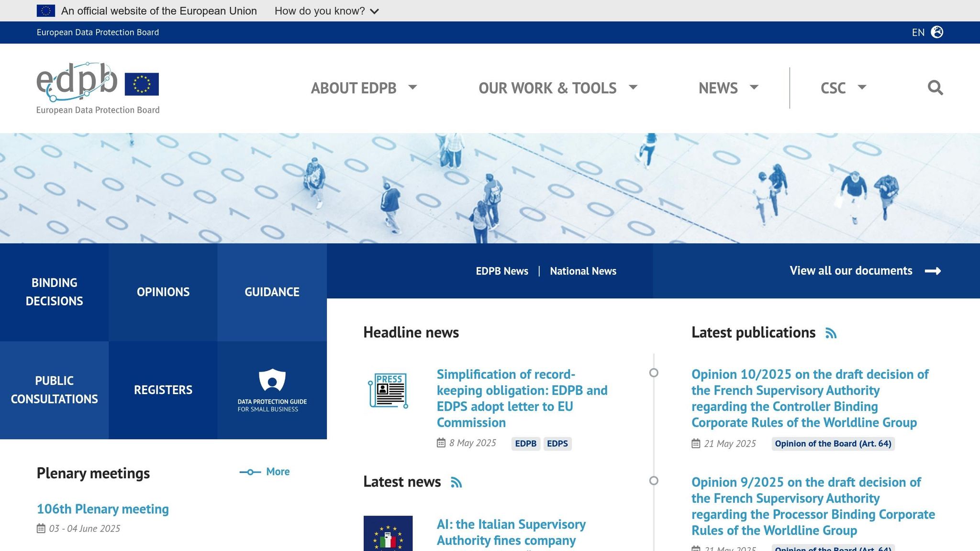This screenshot has height=551, width=980.
Task: Click the EDPB tag under headline news
Action: click(525, 443)
